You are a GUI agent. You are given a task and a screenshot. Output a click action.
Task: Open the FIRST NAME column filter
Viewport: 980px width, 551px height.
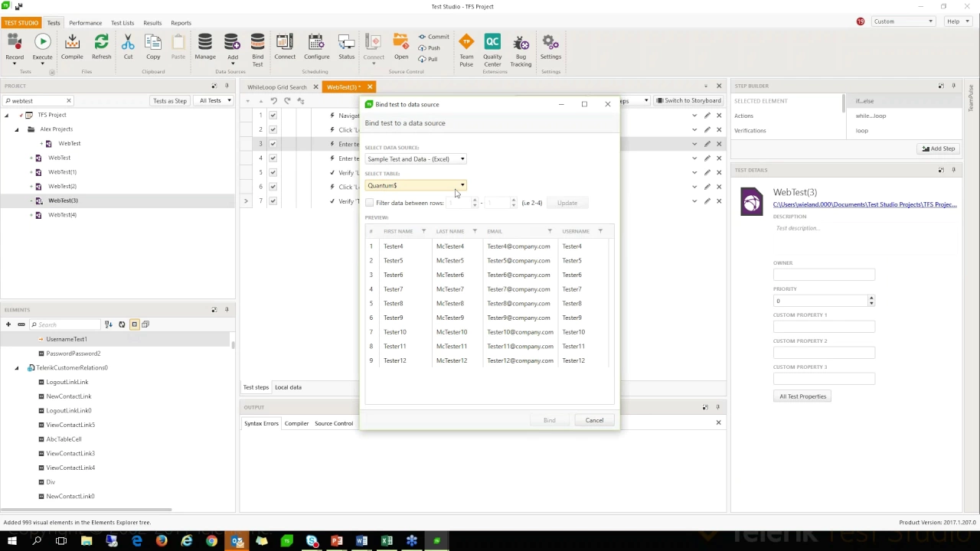tap(423, 231)
